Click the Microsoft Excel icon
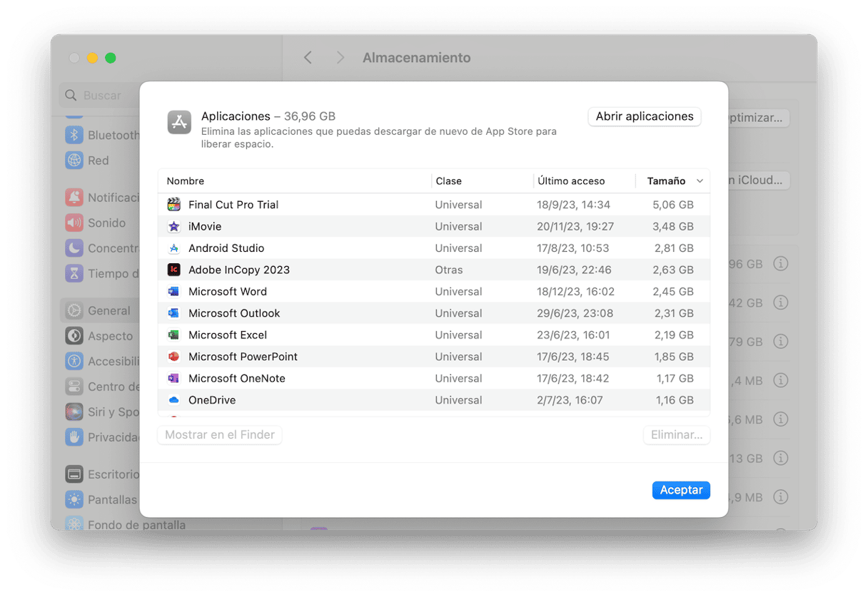 pyautogui.click(x=173, y=335)
